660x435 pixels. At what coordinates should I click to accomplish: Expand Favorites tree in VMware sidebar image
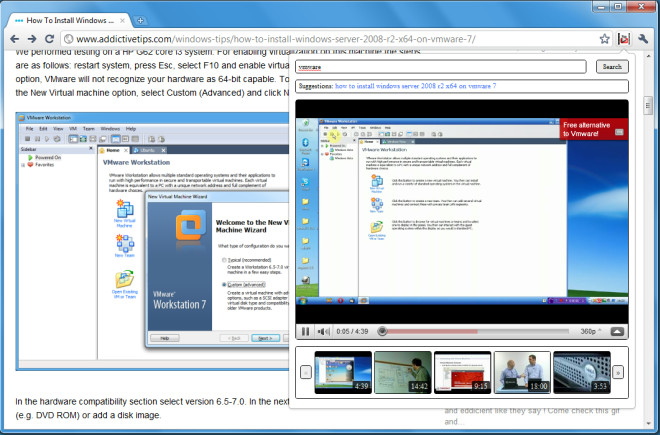23,165
